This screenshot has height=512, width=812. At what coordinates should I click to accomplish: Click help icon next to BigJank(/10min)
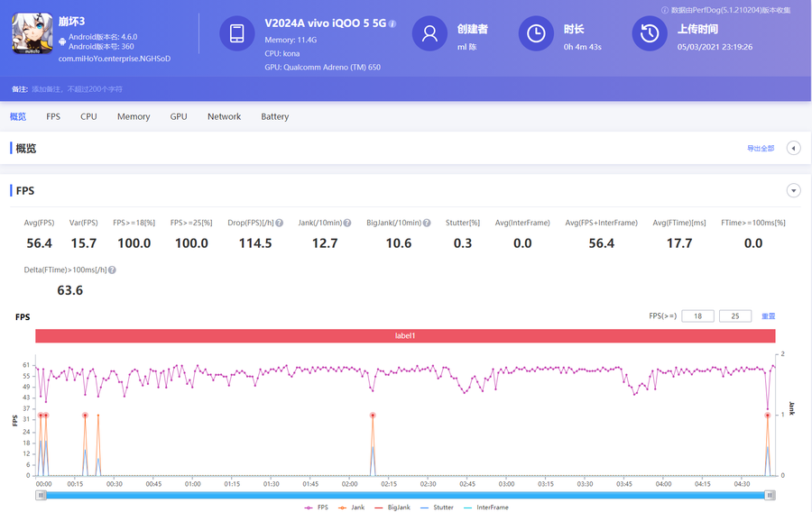point(427,223)
